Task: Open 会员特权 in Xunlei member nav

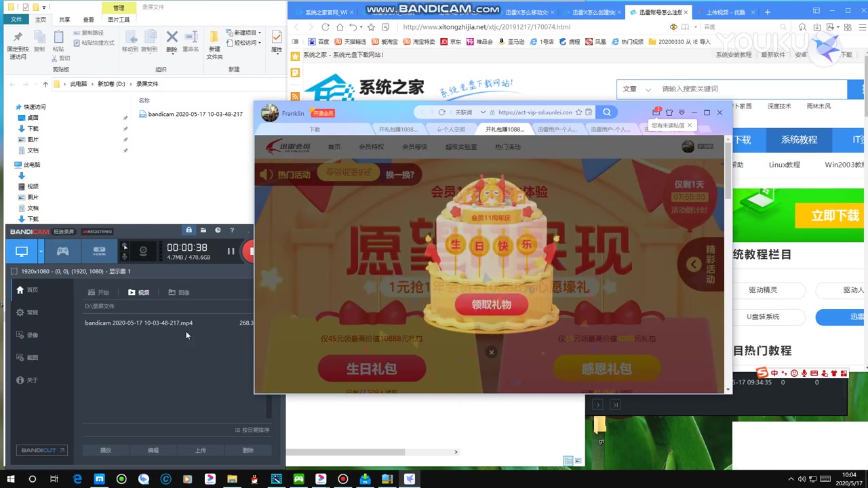Action: pos(371,147)
